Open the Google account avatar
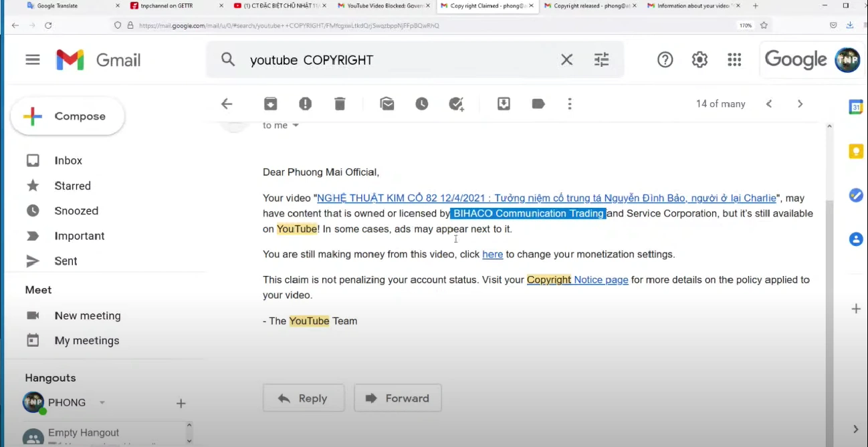The image size is (868, 447). pos(847,59)
